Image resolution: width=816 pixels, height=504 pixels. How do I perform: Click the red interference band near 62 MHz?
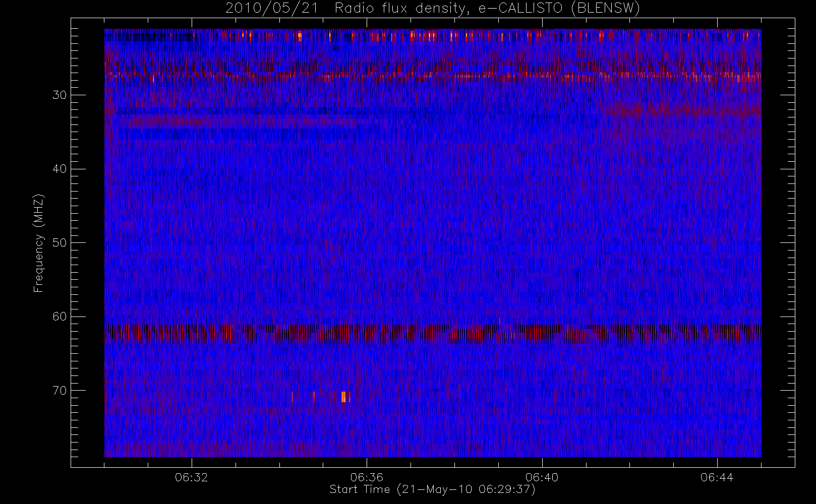coord(433,334)
